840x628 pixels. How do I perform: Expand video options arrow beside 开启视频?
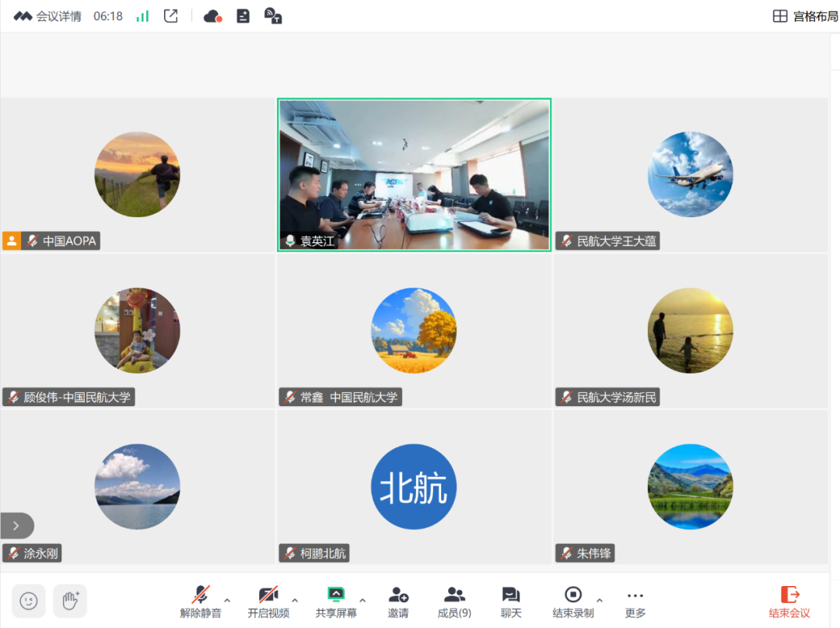[x=295, y=600]
